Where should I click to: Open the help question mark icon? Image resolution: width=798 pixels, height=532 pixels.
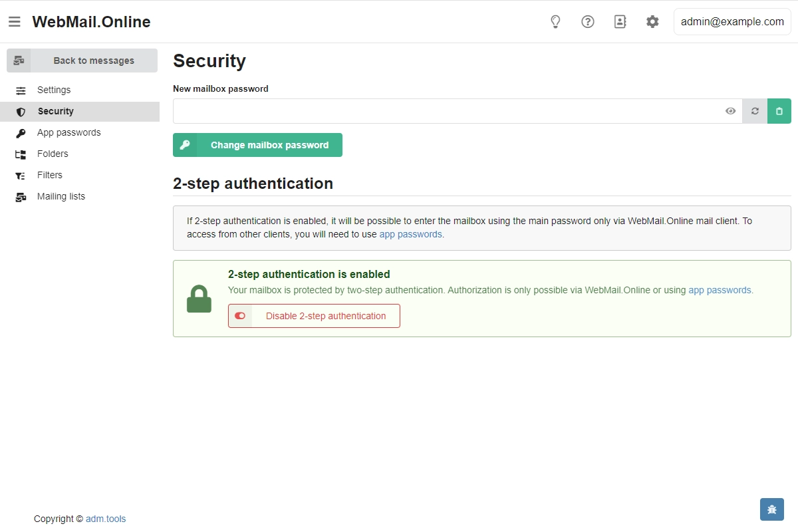click(588, 22)
